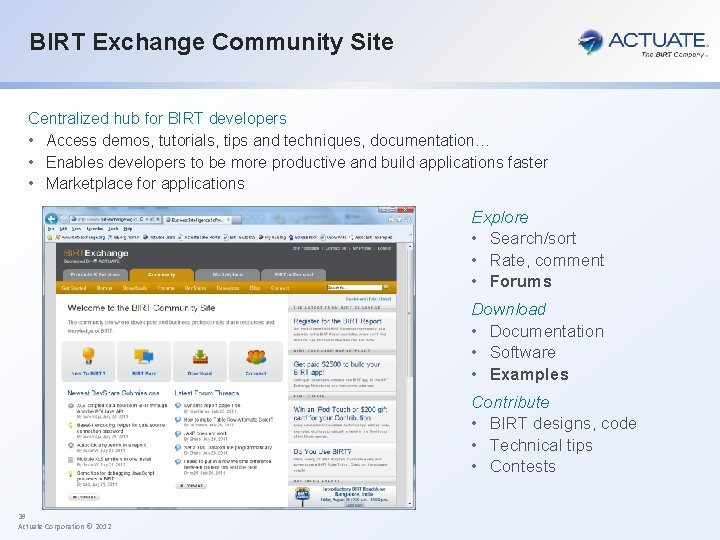Click the New To BIRT lightbulb icon
Viewport: 720px width, 540px height.
tap(88, 356)
